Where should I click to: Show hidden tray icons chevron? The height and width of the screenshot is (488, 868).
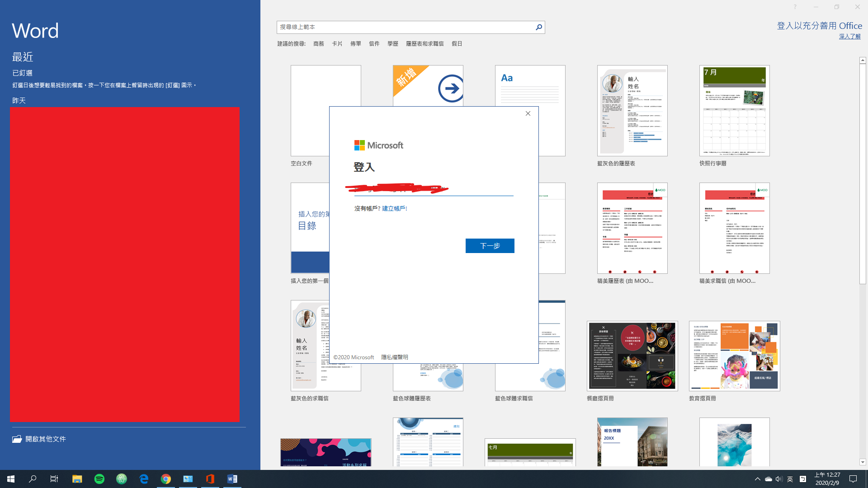click(758, 479)
